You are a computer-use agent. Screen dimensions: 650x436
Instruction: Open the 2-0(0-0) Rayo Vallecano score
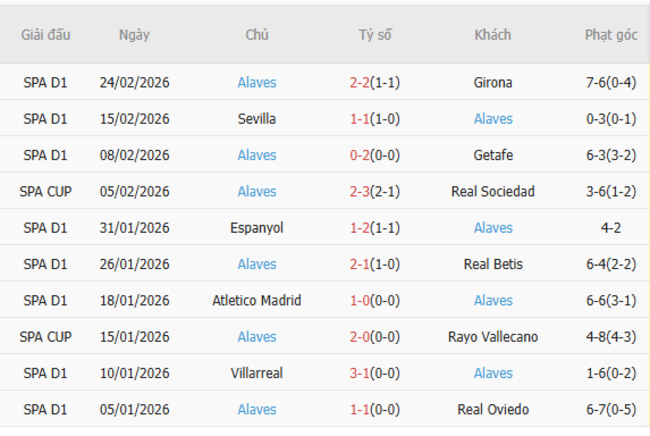375,337
